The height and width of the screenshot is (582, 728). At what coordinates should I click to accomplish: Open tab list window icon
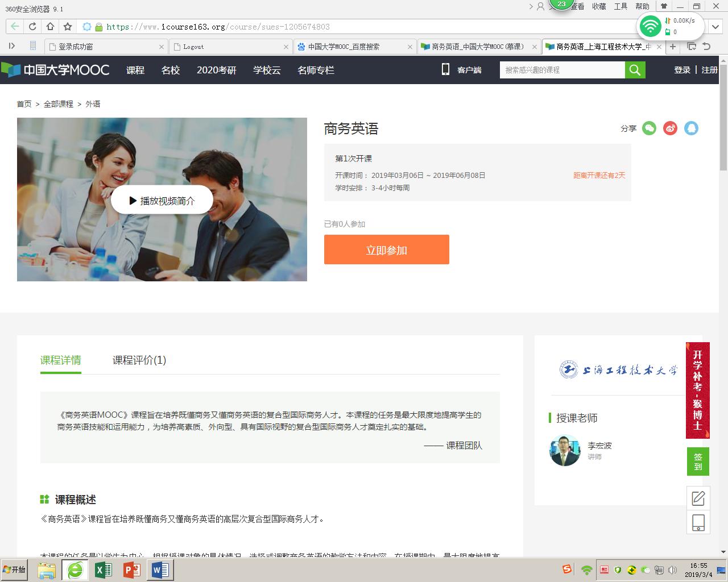[692, 47]
